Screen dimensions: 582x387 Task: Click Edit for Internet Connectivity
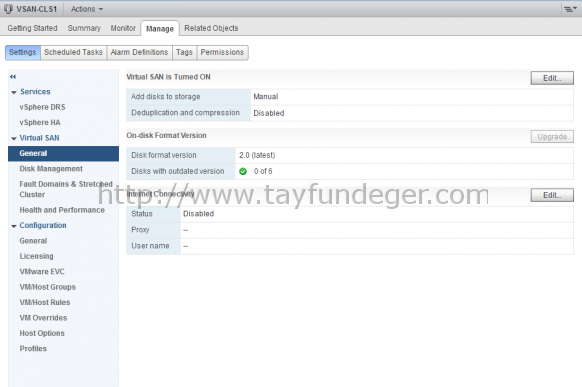click(x=552, y=195)
